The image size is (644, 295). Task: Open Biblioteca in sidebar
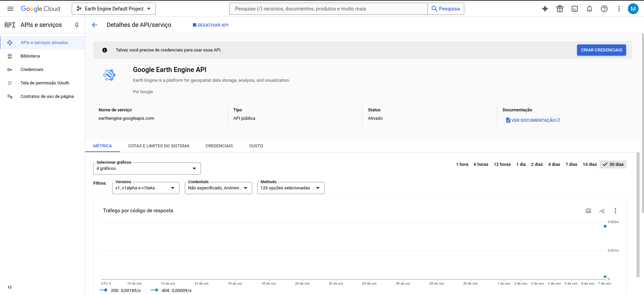pos(42,56)
